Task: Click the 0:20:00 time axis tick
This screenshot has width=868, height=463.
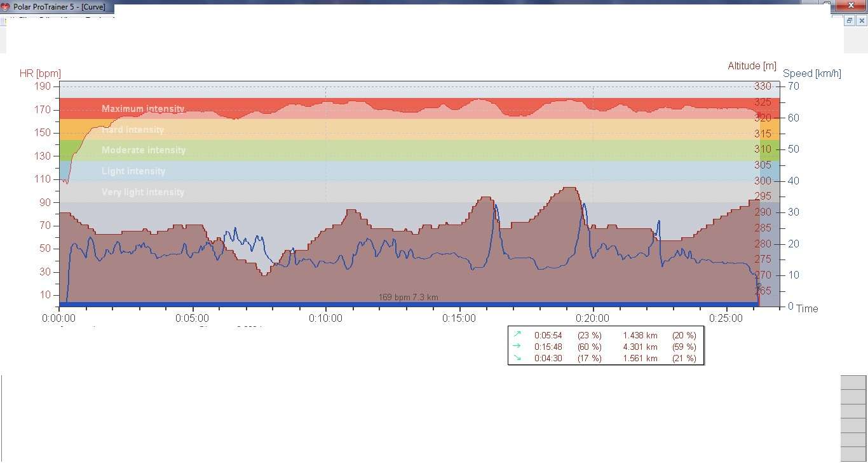Action: pos(593,318)
